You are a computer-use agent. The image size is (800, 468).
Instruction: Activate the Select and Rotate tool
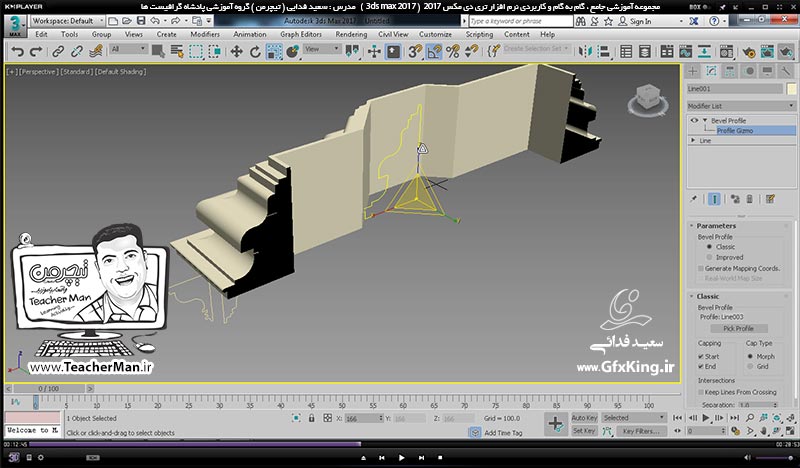tap(255, 52)
